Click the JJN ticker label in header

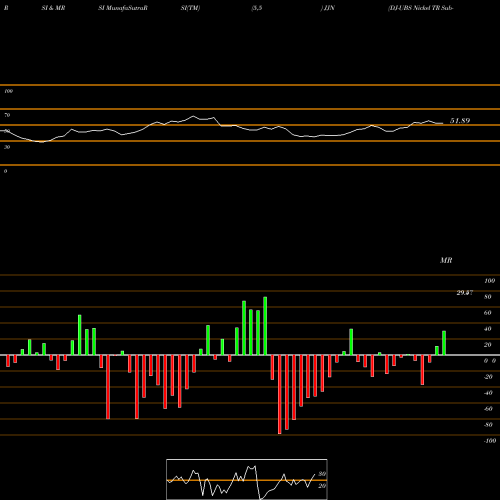(x=328, y=8)
